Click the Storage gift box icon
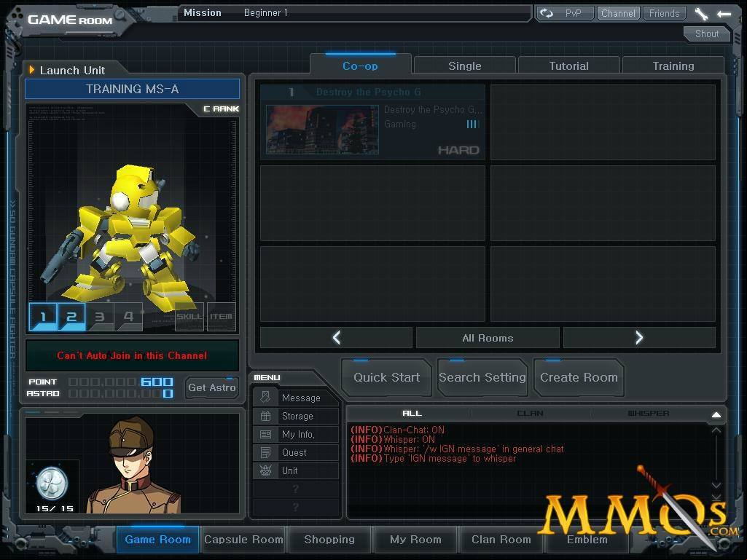Screen dimensions: 747x560 265,416
